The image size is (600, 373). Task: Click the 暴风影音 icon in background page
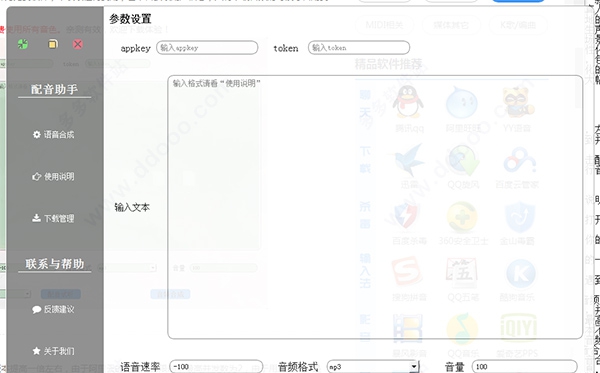tap(408, 329)
